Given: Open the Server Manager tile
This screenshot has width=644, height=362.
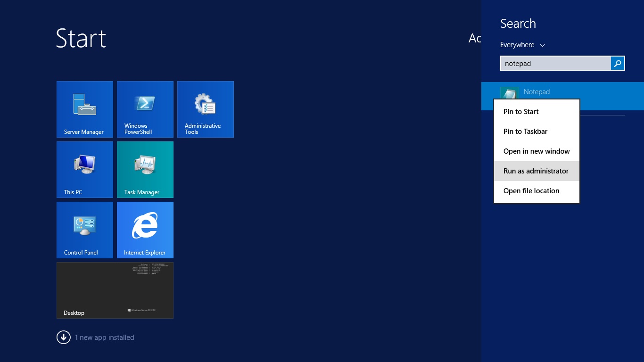Looking at the screenshot, I should point(85,109).
